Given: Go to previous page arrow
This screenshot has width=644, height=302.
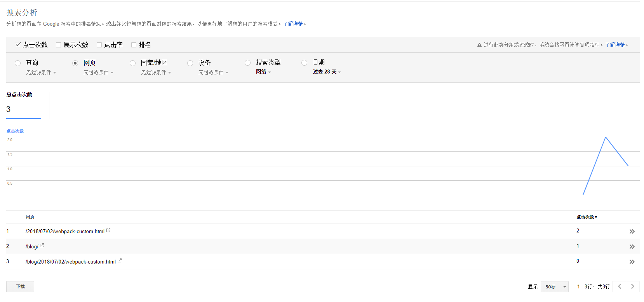Looking at the screenshot, I should (620, 286).
